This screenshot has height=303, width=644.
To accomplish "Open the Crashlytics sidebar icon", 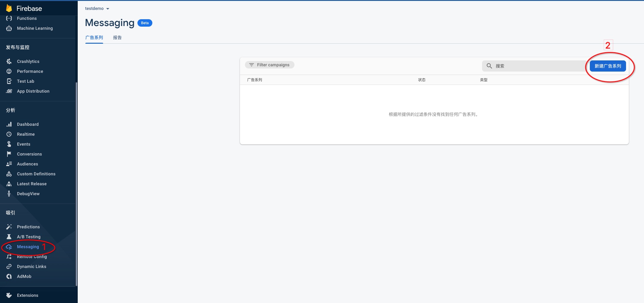I will (9, 61).
